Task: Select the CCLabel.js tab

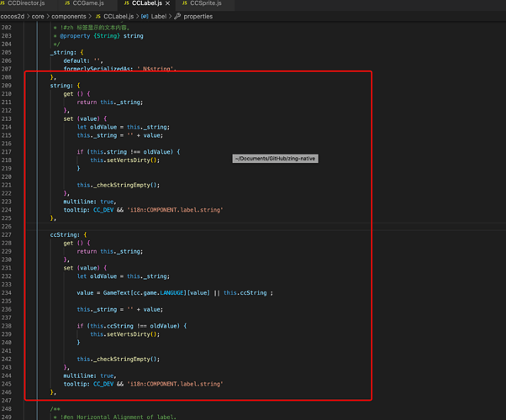Action: coord(147,3)
